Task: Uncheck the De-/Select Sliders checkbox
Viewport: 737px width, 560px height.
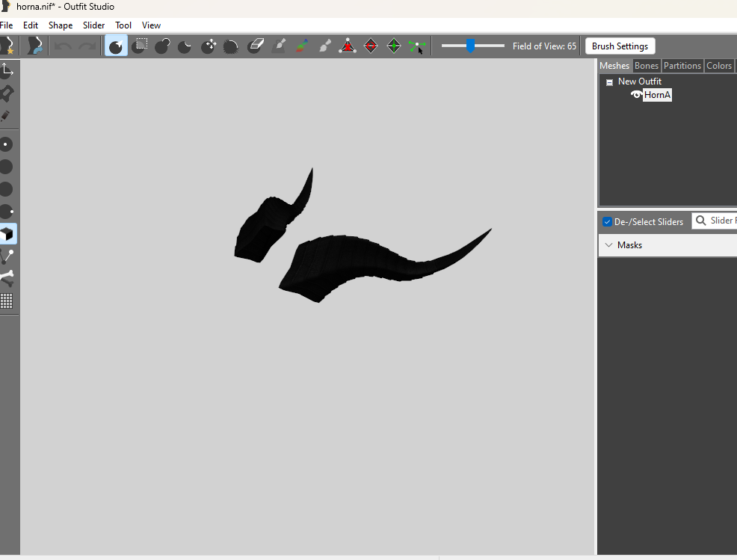Action: coord(607,222)
